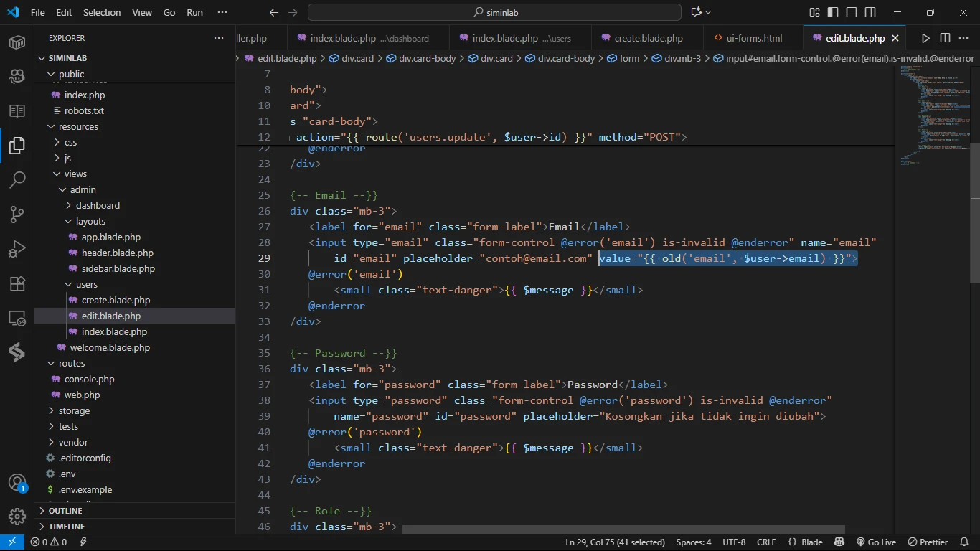Click the Run play button in editor toolbar

pos(925,38)
